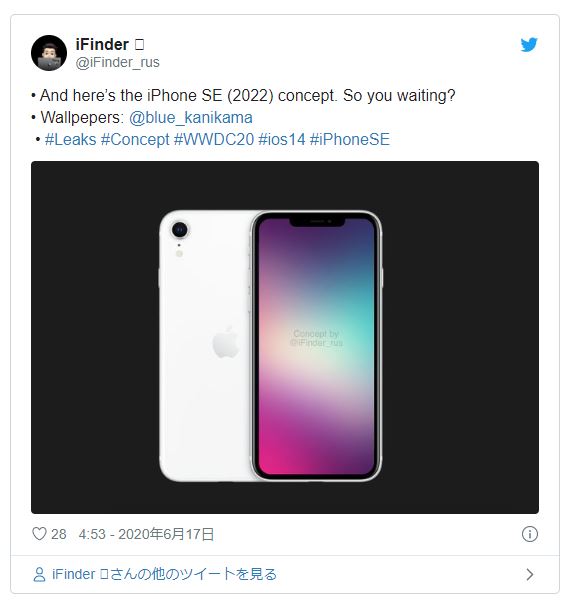Open the #iPhoneSE hashtag
This screenshot has height=602, width=570.
[x=350, y=139]
